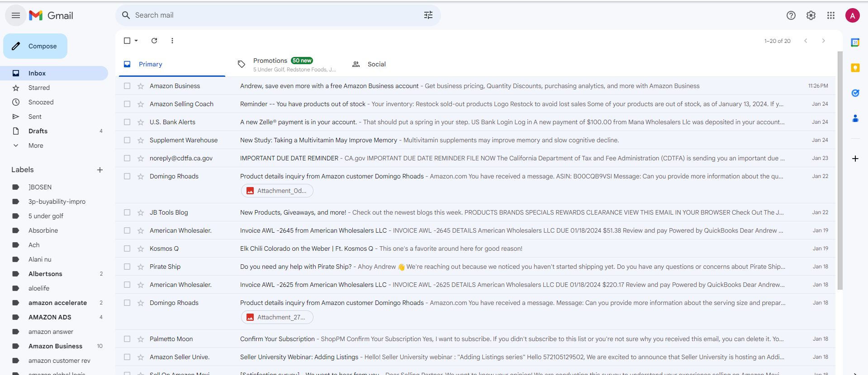Open the Drafts folder
Viewport: 868px width, 375px height.
[x=54, y=131]
